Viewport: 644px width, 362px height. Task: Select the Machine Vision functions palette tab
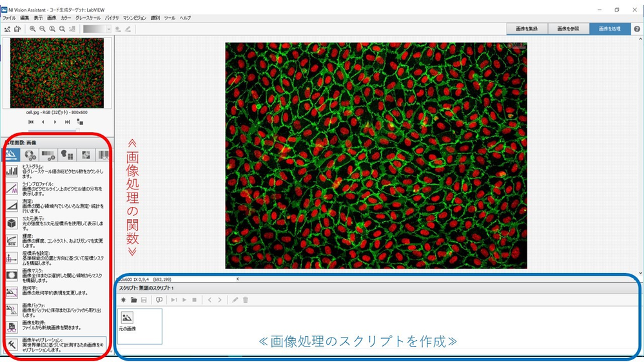tap(86, 155)
